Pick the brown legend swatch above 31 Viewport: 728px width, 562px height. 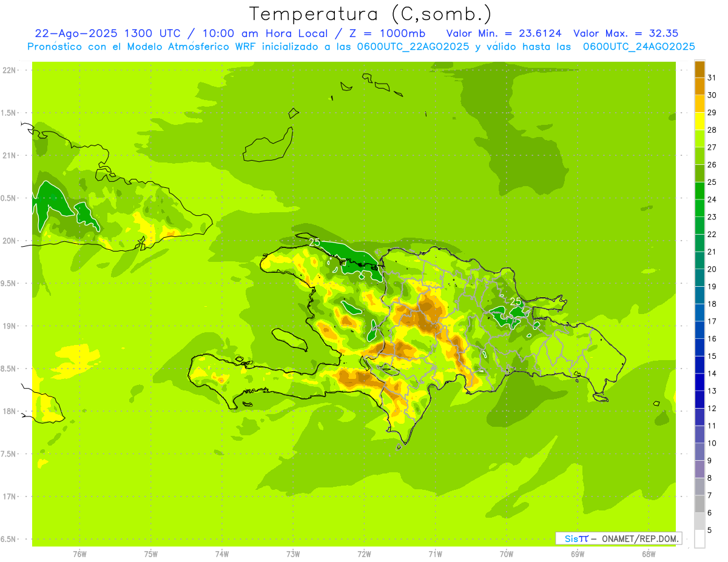point(699,69)
